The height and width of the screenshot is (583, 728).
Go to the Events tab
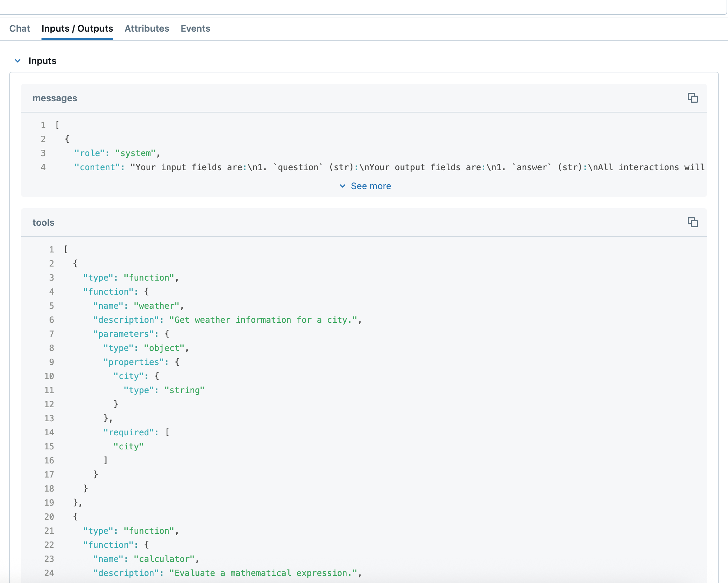[x=195, y=28]
